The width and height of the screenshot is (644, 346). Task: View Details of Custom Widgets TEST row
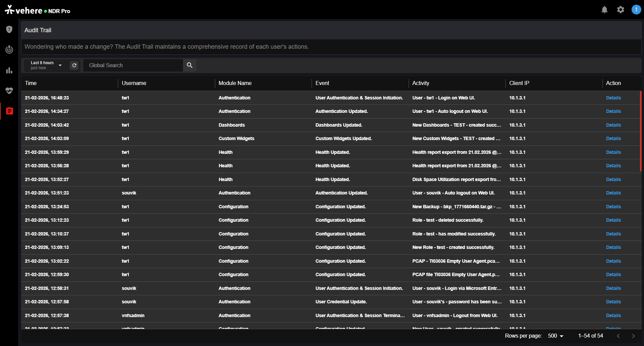tap(613, 138)
